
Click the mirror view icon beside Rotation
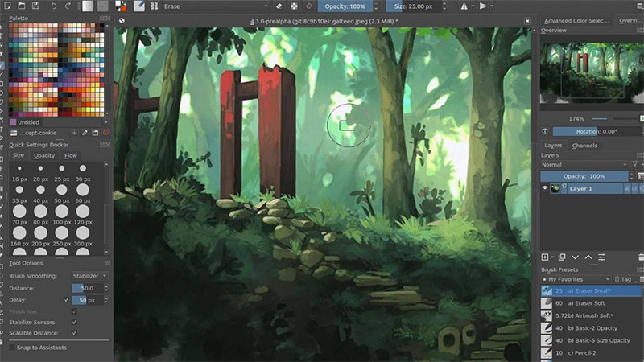coord(545,131)
